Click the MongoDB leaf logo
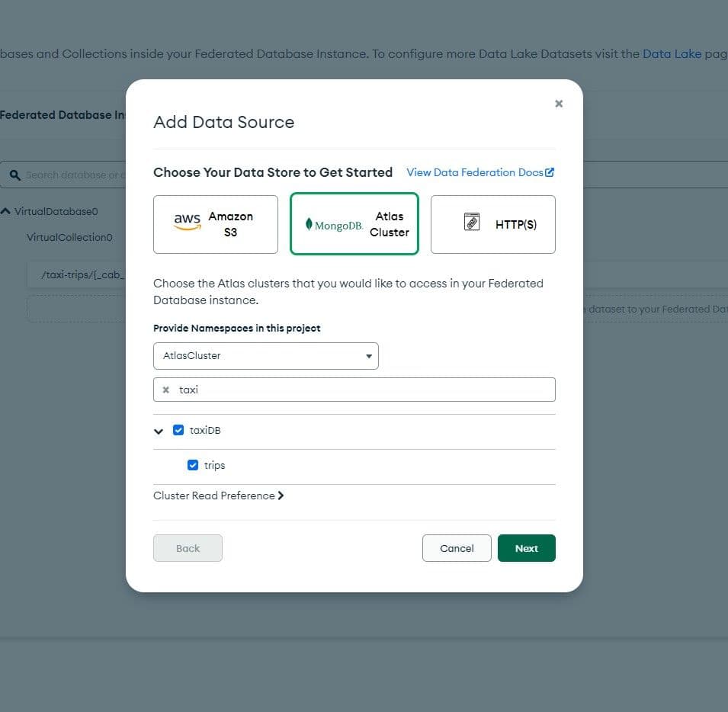 (309, 224)
